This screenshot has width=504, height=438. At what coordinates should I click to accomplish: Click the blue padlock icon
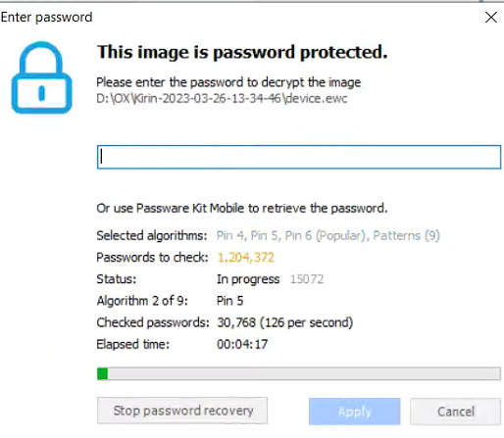41,77
